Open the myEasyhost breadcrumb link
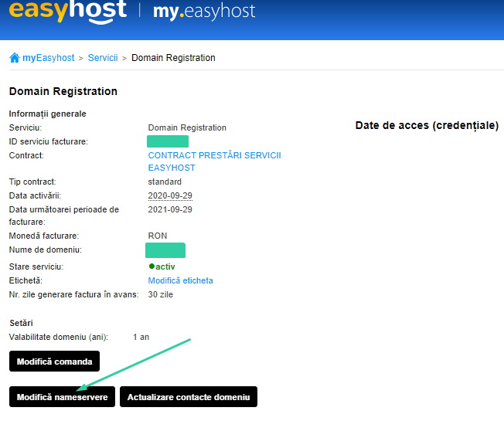The width and height of the screenshot is (504, 421). click(48, 58)
